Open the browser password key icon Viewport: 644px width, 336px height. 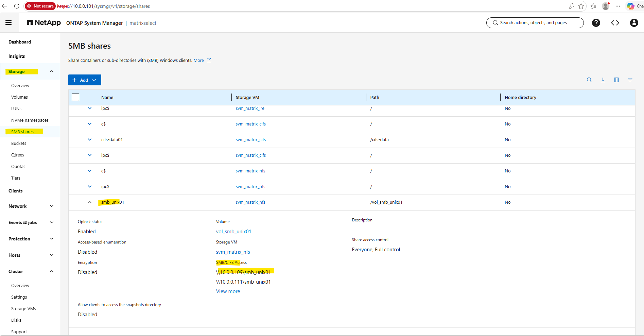pos(572,6)
